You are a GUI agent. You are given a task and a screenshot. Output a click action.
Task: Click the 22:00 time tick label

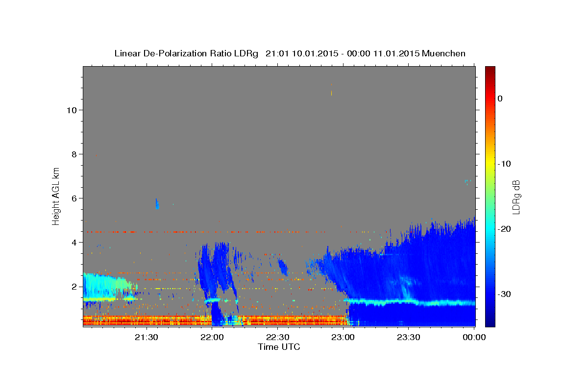tap(212, 337)
